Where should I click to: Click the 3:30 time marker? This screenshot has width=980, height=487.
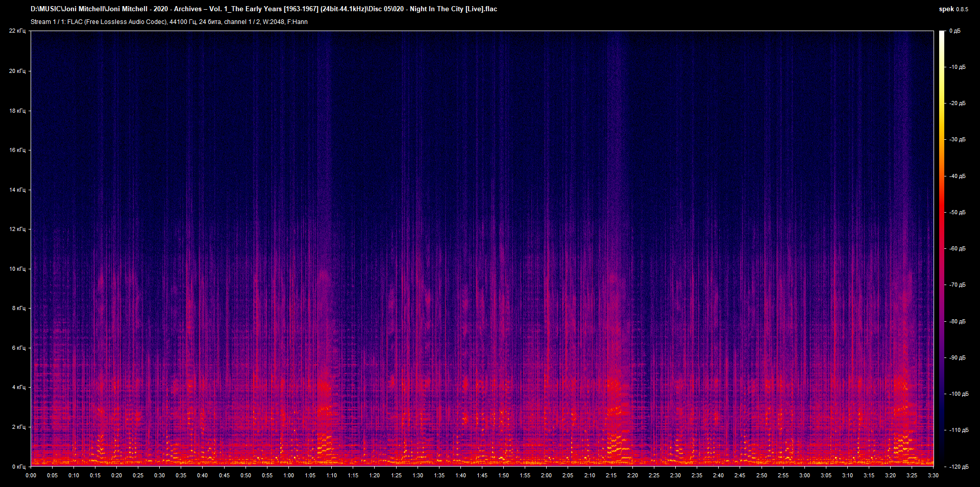click(934, 475)
